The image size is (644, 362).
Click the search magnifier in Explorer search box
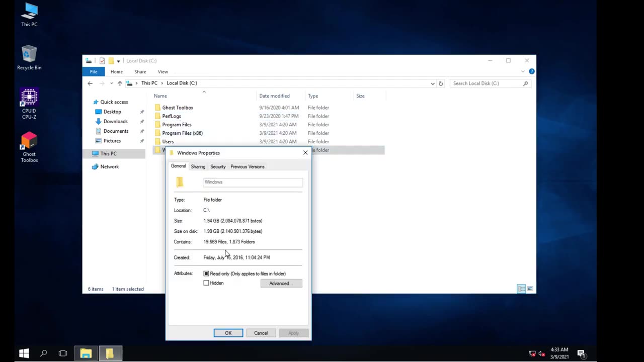point(526,83)
